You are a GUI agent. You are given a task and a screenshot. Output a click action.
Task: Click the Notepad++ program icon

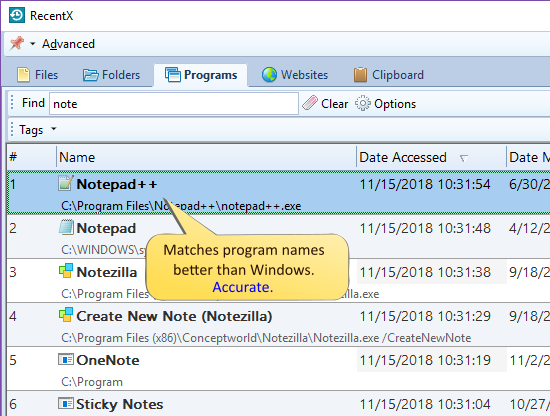66,183
